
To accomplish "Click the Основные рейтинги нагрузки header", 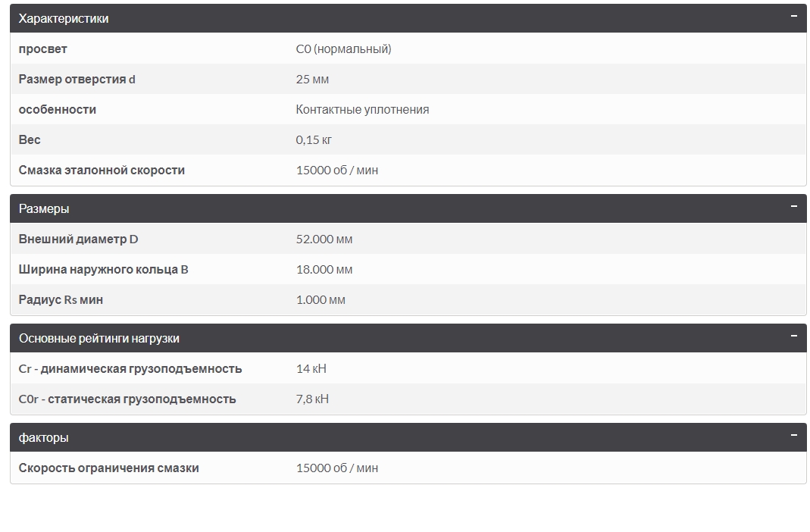I will pyautogui.click(x=408, y=338).
